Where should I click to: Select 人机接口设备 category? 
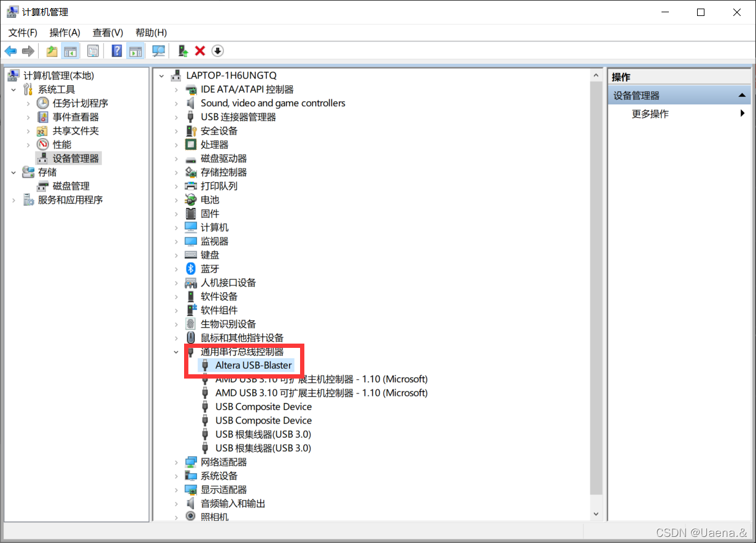(x=228, y=283)
